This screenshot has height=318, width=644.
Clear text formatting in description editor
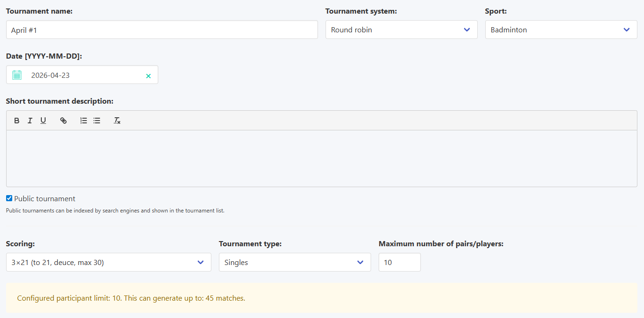pos(117,121)
